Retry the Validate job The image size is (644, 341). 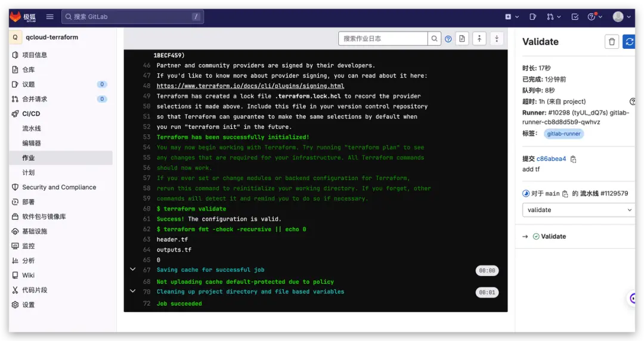tap(629, 42)
